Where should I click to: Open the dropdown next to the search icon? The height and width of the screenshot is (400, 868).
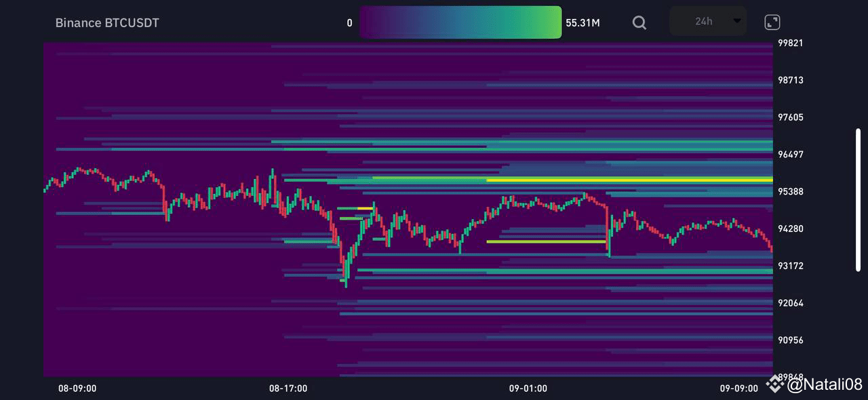pos(707,21)
